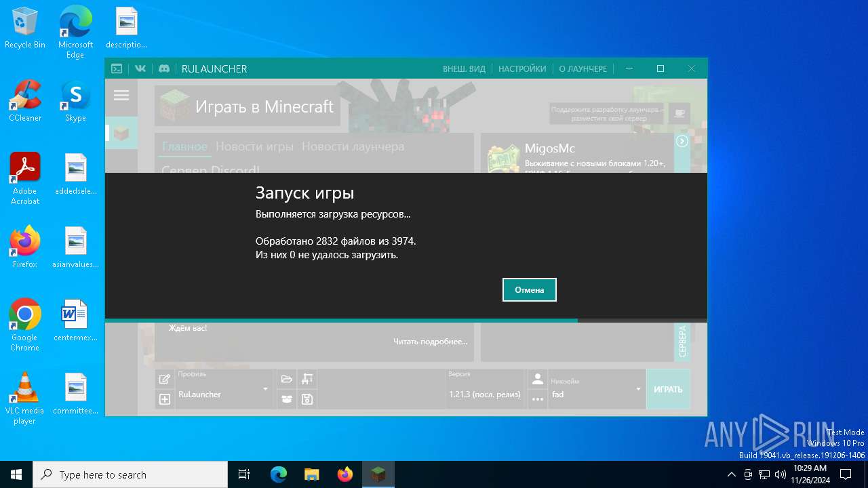Screen dimensions: 868x488
Task: Switch to the Главное tab
Action: pos(184,146)
